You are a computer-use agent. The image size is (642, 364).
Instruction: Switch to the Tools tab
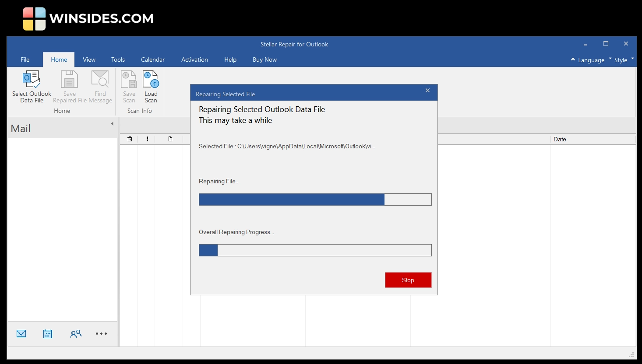(x=118, y=59)
